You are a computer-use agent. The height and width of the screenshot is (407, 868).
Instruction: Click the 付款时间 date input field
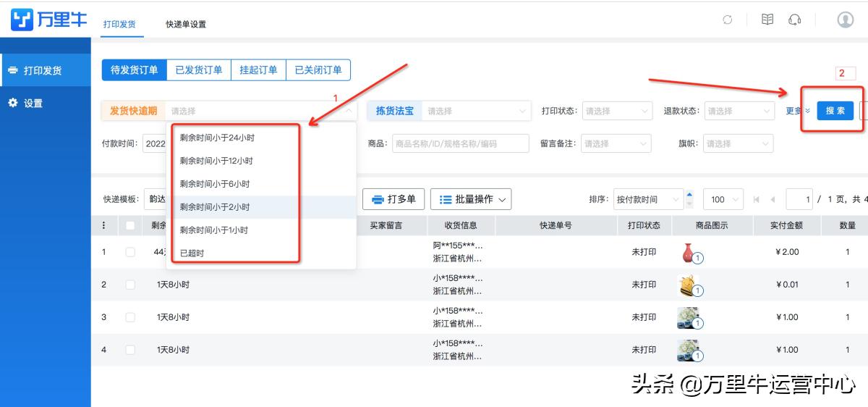click(x=155, y=143)
